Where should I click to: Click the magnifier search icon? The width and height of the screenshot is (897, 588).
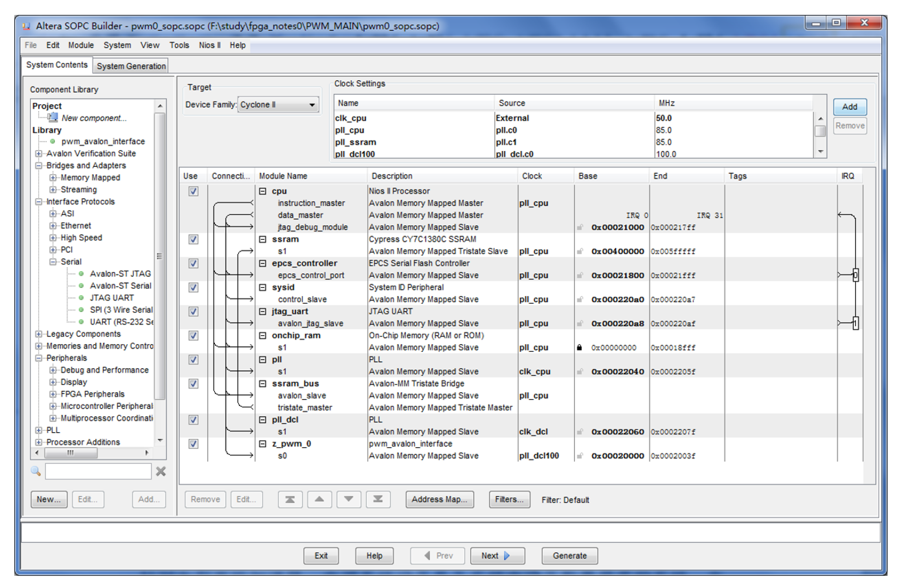[x=36, y=471]
